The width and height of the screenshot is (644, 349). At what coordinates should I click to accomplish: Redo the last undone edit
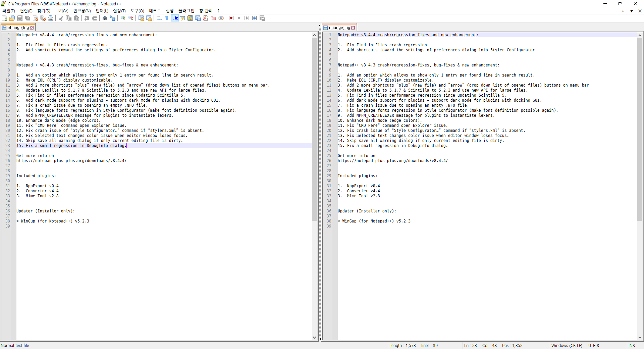click(x=95, y=18)
